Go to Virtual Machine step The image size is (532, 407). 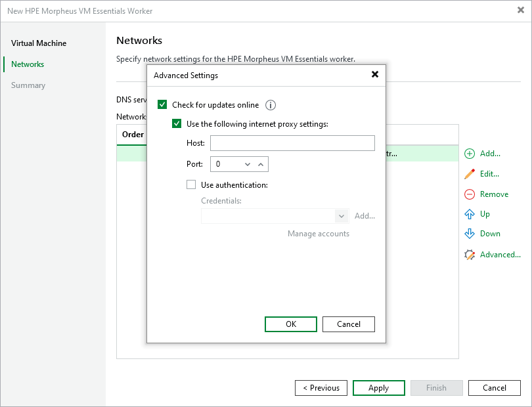tap(39, 43)
